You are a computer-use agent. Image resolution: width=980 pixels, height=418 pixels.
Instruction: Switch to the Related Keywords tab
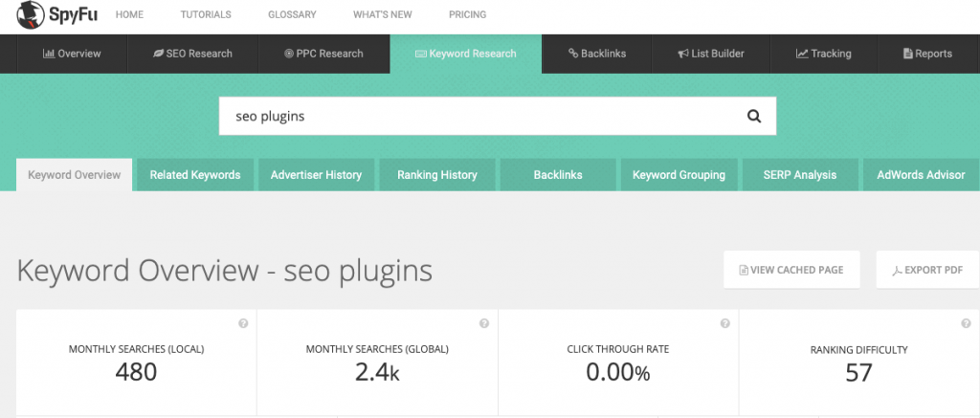pyautogui.click(x=194, y=175)
